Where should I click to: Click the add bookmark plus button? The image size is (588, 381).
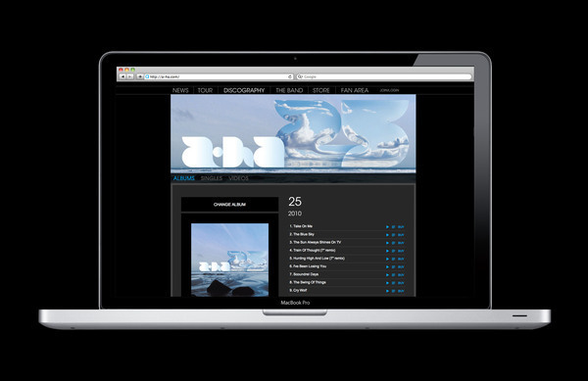[139, 76]
